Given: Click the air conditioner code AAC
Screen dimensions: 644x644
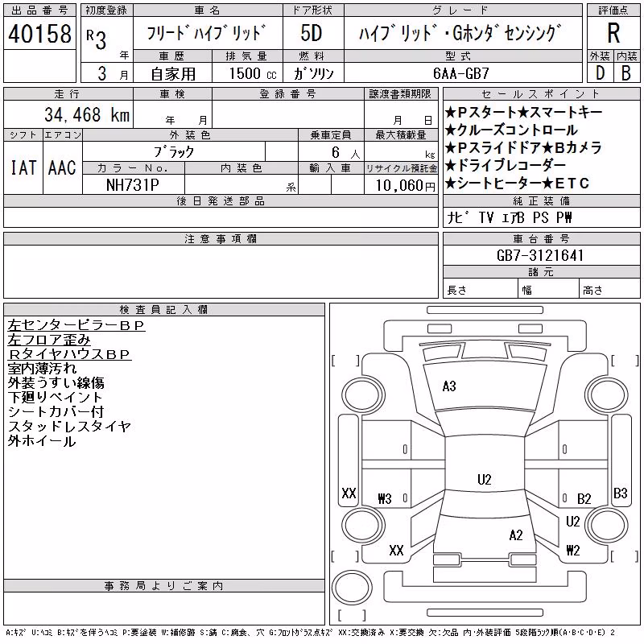Looking at the screenshot, I should (62, 167).
